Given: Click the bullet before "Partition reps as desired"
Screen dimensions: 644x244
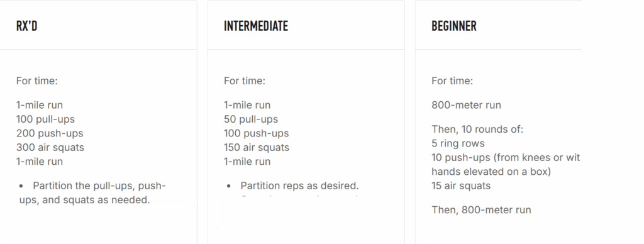Looking at the screenshot, I should 229,186.
